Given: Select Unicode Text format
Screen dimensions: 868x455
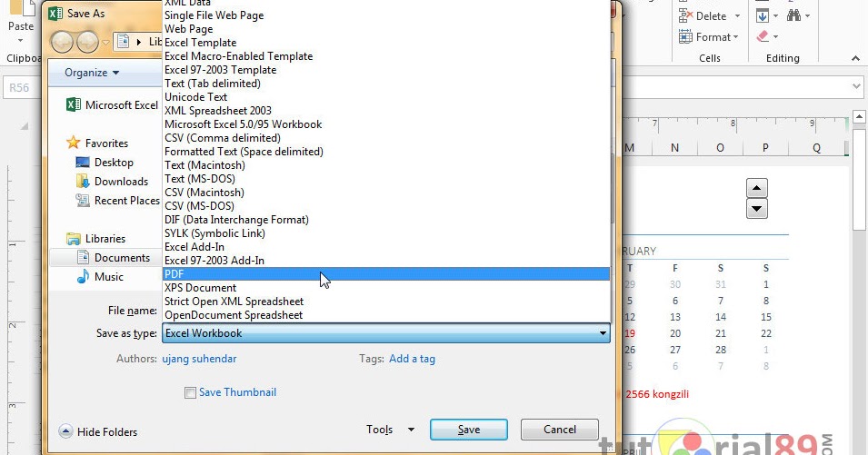Looking at the screenshot, I should click(x=386, y=97).
